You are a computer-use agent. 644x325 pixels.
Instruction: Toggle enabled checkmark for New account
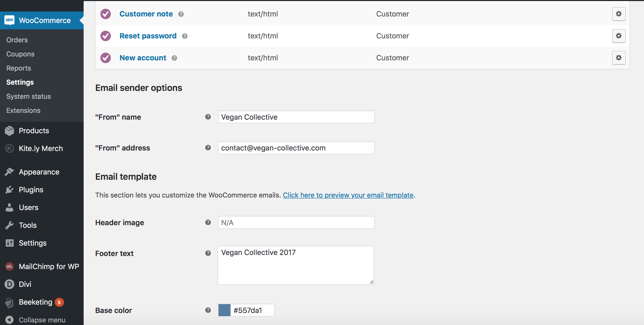pos(106,58)
